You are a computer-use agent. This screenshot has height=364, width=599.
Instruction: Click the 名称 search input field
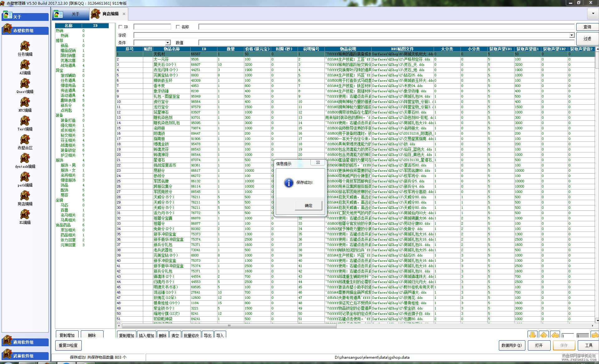[386, 27]
